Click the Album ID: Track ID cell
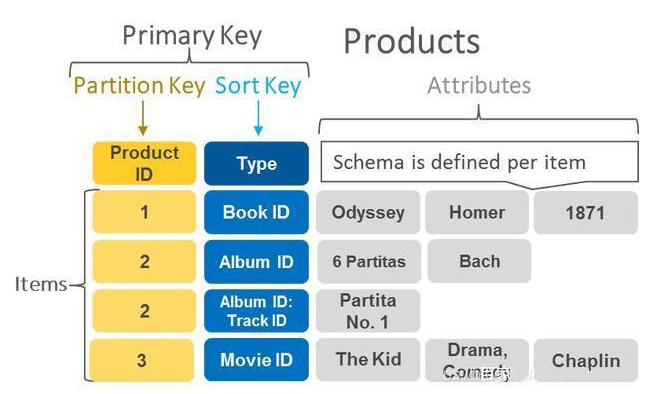This screenshot has height=394, width=672. click(x=256, y=311)
